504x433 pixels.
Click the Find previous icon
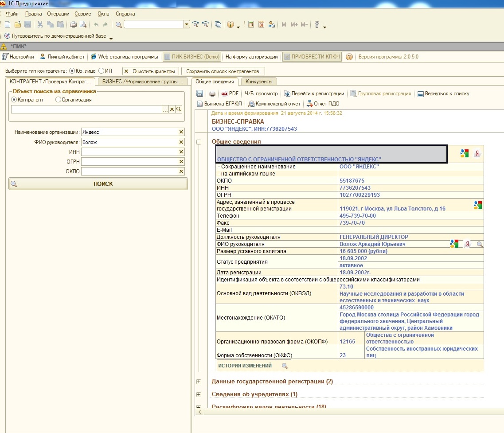(206, 24)
